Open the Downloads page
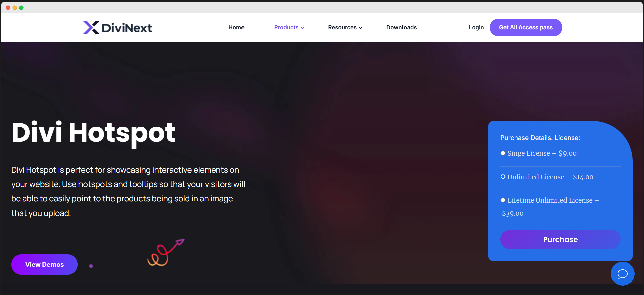The height and width of the screenshot is (295, 644). click(x=401, y=27)
